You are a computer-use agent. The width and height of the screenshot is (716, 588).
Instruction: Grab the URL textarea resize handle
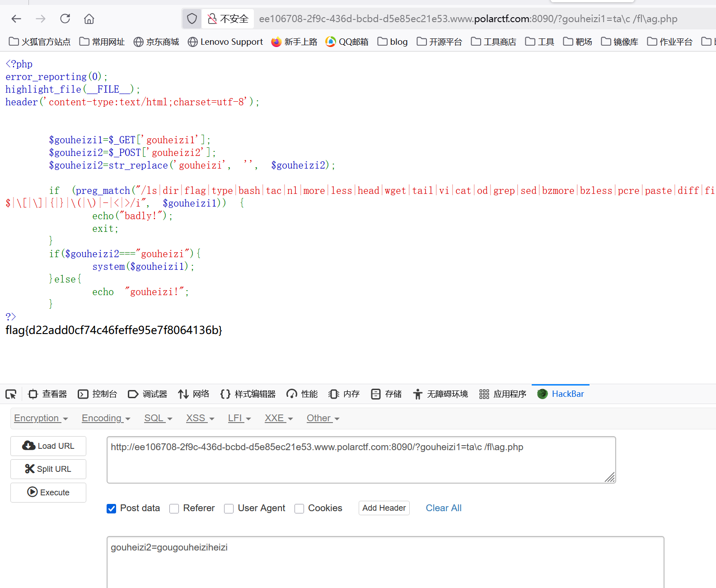tap(610, 477)
